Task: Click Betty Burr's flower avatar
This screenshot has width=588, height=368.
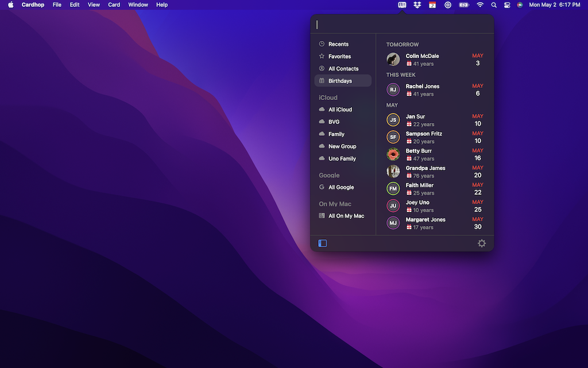Action: click(x=393, y=154)
